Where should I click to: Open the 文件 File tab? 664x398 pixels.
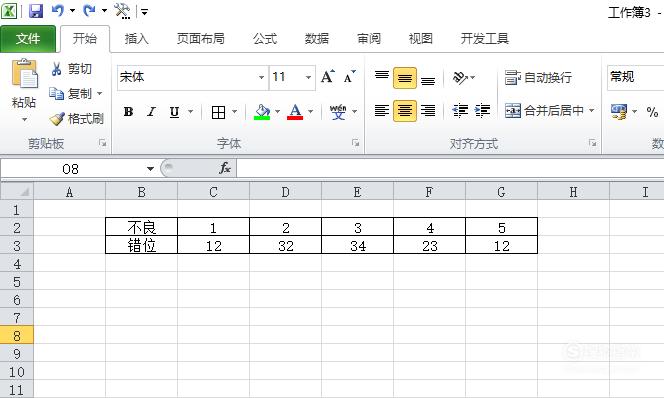(x=28, y=39)
